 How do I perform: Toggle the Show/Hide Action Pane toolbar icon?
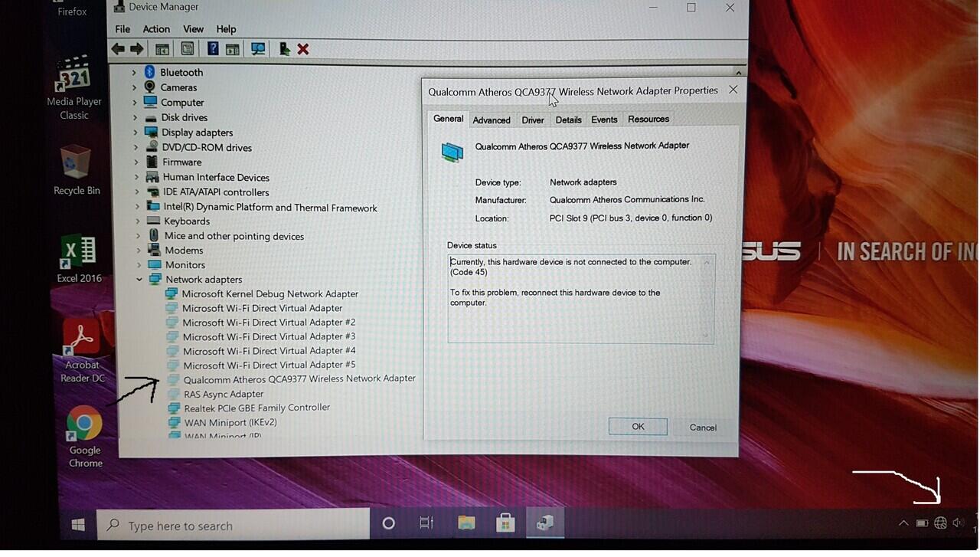[232, 49]
